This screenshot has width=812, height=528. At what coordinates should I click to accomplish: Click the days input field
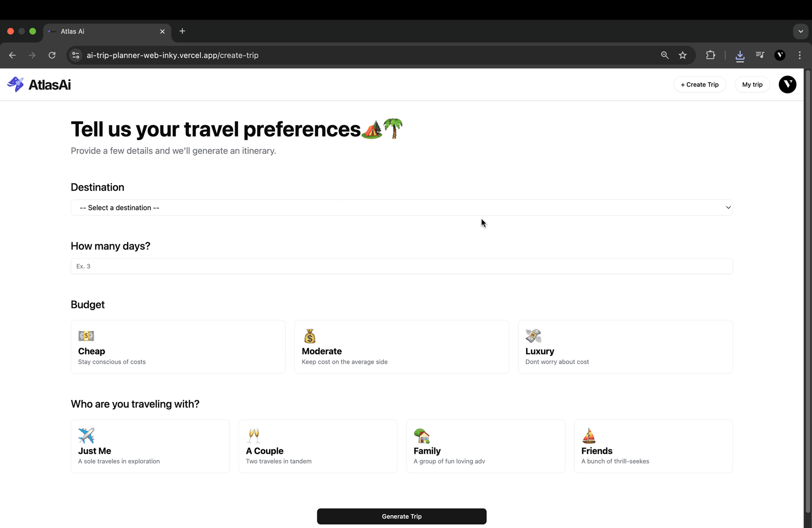[x=401, y=266]
